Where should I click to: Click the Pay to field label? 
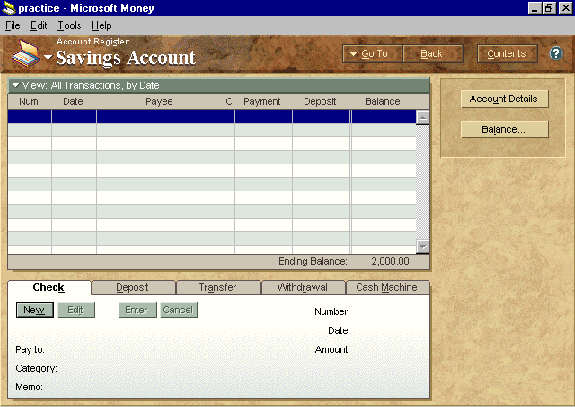coord(30,350)
